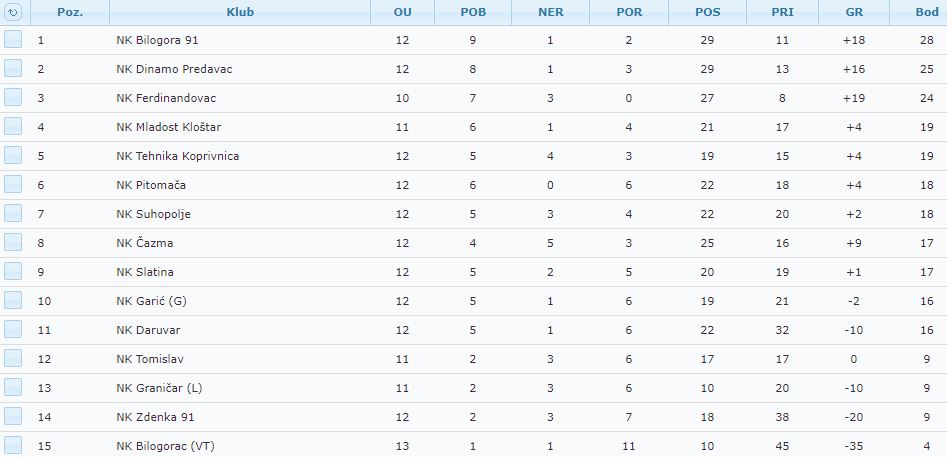Sort table by the Poz. column header
Viewport: 947px width, 457px height.
(70, 12)
